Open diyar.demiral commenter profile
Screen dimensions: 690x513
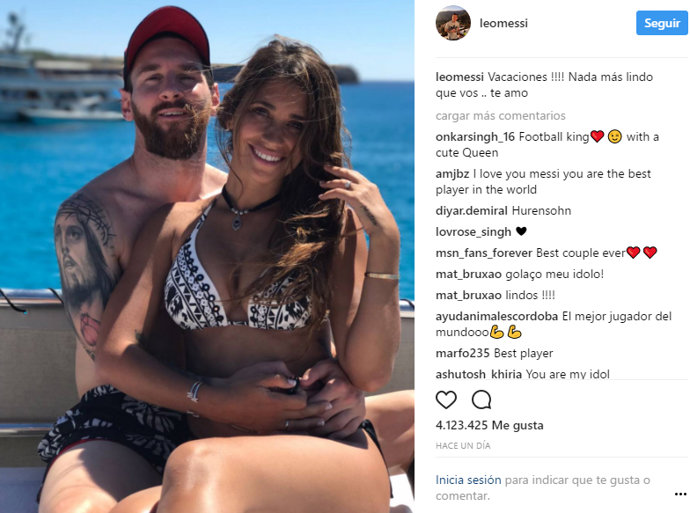(x=471, y=211)
